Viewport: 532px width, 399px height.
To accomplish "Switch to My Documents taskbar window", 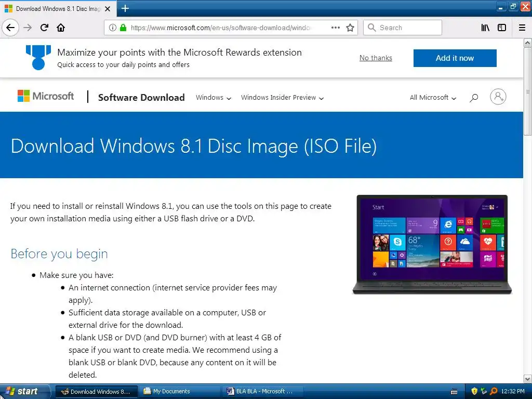I will pyautogui.click(x=179, y=391).
